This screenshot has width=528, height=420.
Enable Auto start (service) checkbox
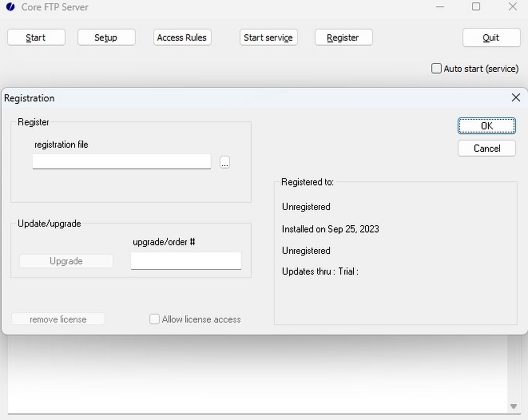click(x=436, y=69)
